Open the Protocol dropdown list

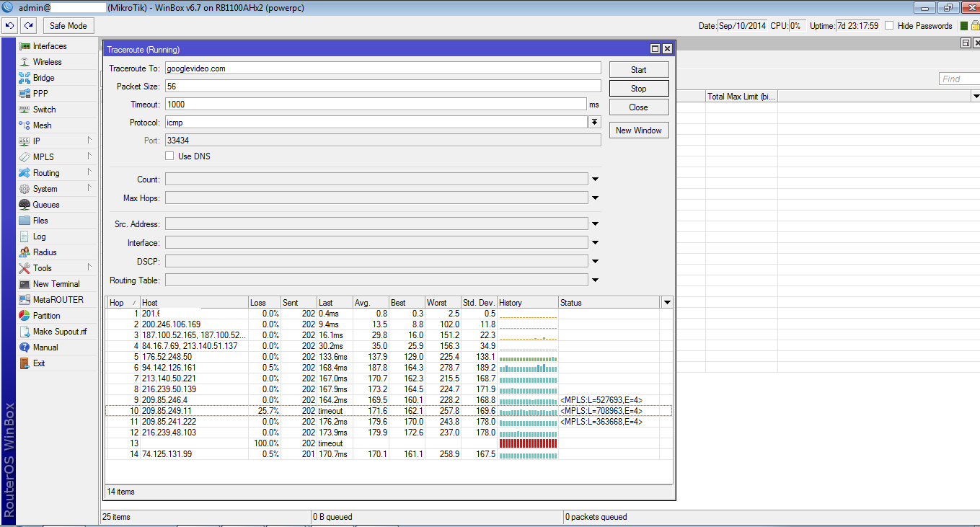pos(595,123)
